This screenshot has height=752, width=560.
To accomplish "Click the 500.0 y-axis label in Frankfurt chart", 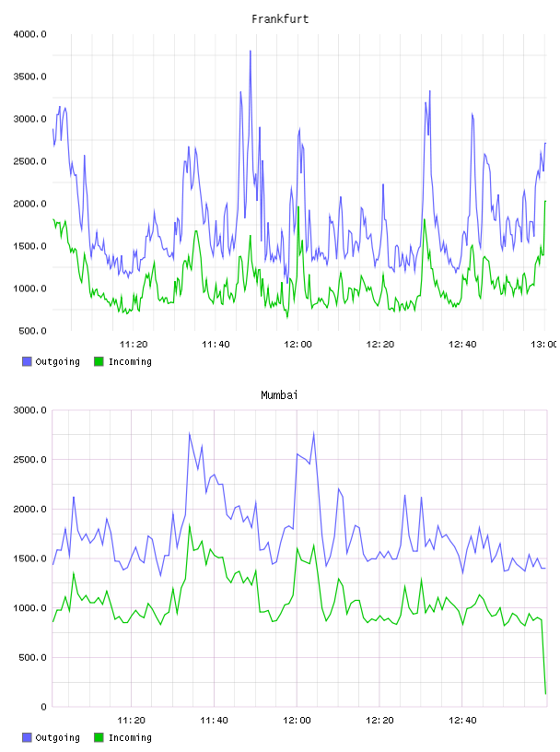I will click(x=32, y=331).
